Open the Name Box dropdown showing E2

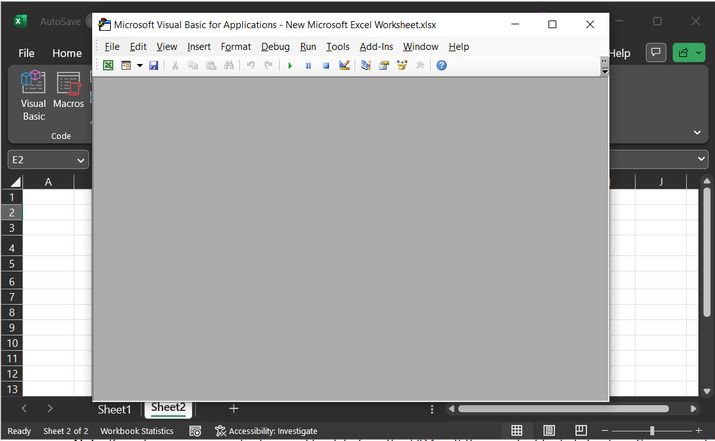tap(81, 160)
